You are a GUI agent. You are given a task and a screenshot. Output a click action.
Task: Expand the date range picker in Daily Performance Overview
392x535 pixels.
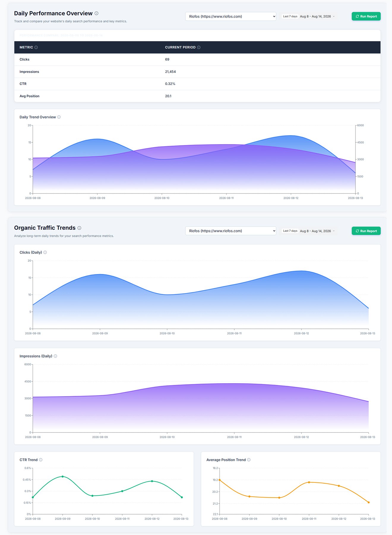coord(309,16)
